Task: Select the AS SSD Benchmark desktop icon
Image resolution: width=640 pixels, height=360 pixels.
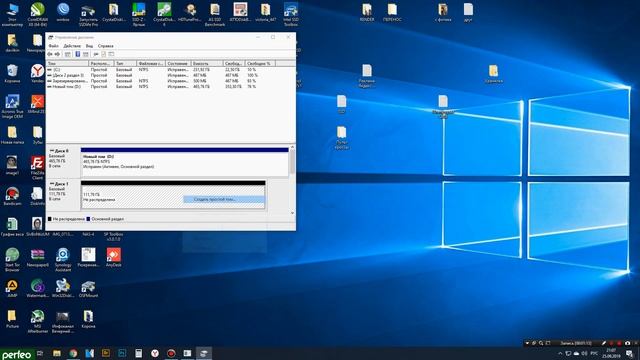Action: (x=215, y=14)
